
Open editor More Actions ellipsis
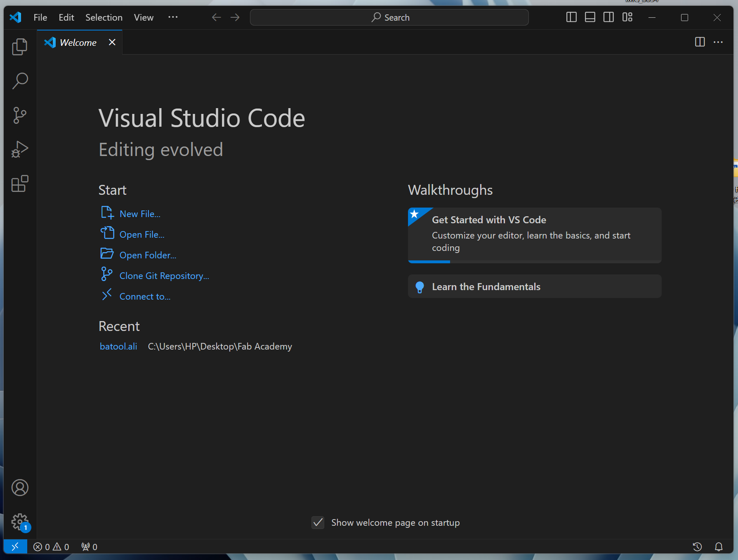coord(718,42)
